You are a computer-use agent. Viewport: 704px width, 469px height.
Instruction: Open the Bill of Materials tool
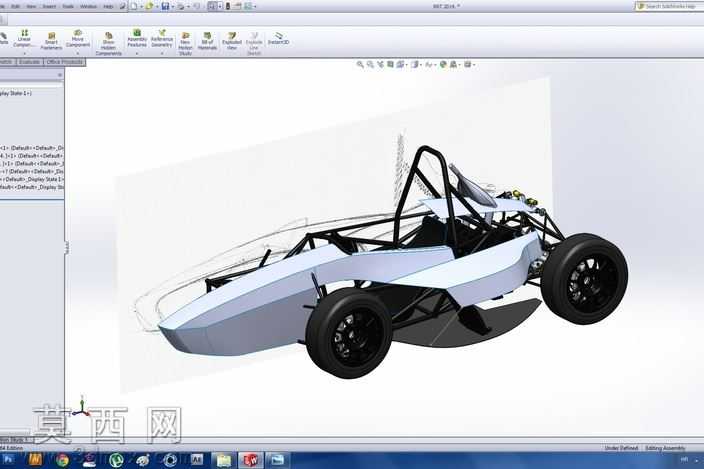click(207, 41)
